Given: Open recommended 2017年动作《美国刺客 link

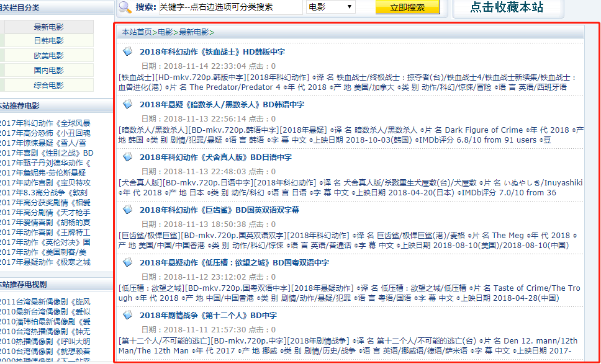Looking at the screenshot, I should point(43,252).
